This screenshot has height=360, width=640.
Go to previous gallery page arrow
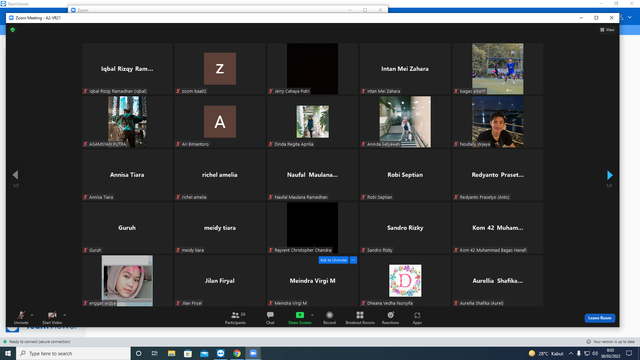click(x=15, y=175)
